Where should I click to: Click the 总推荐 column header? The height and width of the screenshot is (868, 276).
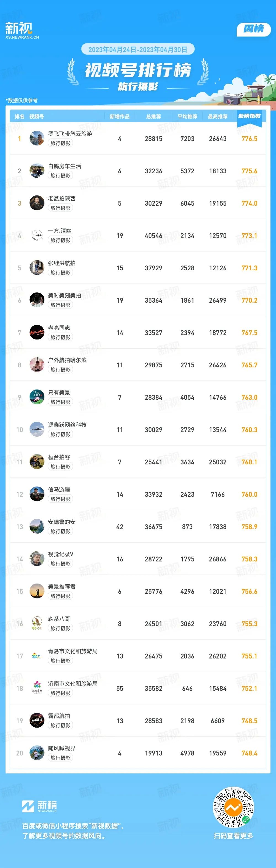[153, 117]
